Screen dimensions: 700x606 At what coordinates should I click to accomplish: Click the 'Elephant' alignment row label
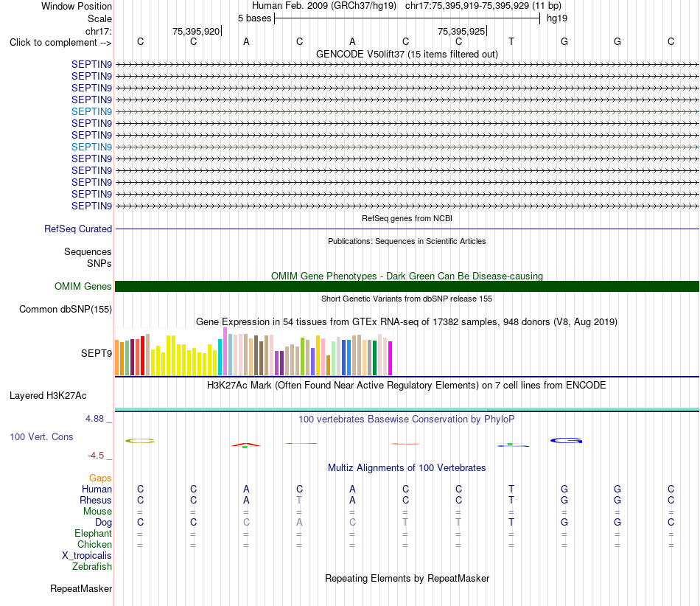point(94,533)
